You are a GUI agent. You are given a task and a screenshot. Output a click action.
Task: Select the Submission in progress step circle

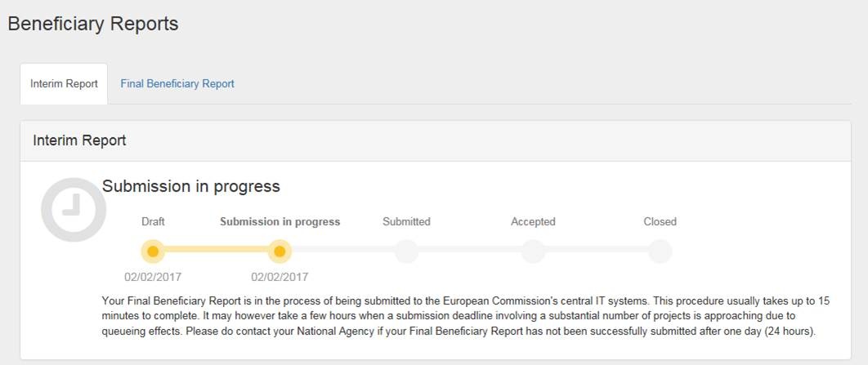click(x=280, y=251)
